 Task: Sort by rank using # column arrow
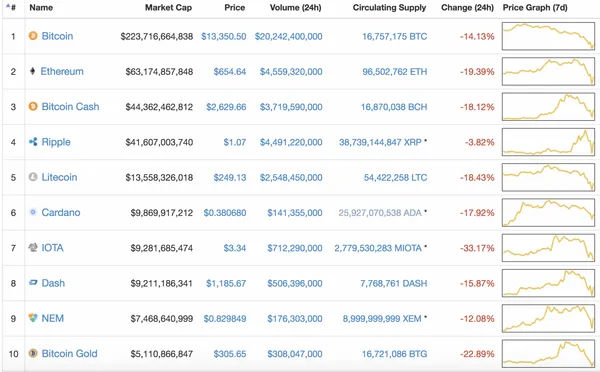point(11,7)
